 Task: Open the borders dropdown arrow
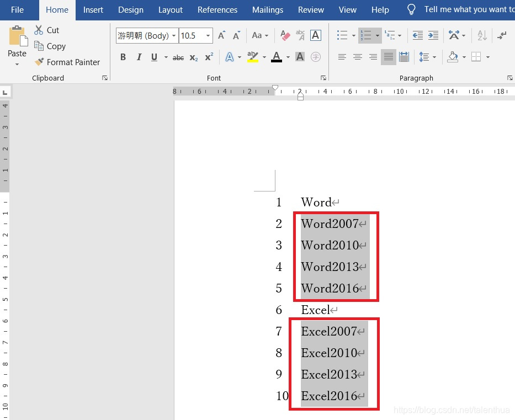[x=488, y=57]
